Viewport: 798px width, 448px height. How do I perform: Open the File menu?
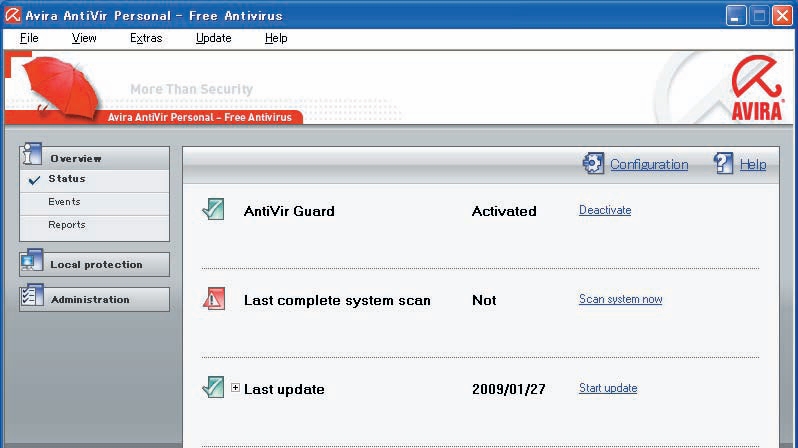tap(29, 38)
